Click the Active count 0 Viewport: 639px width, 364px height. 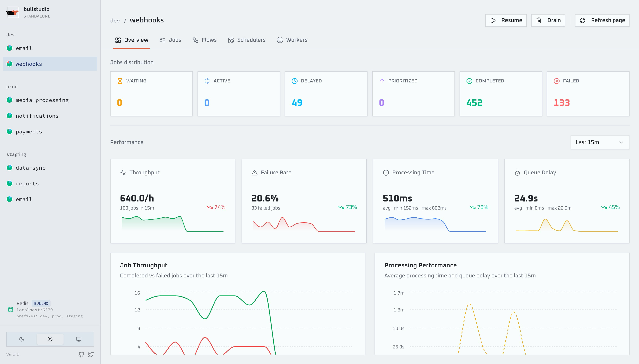coord(207,103)
